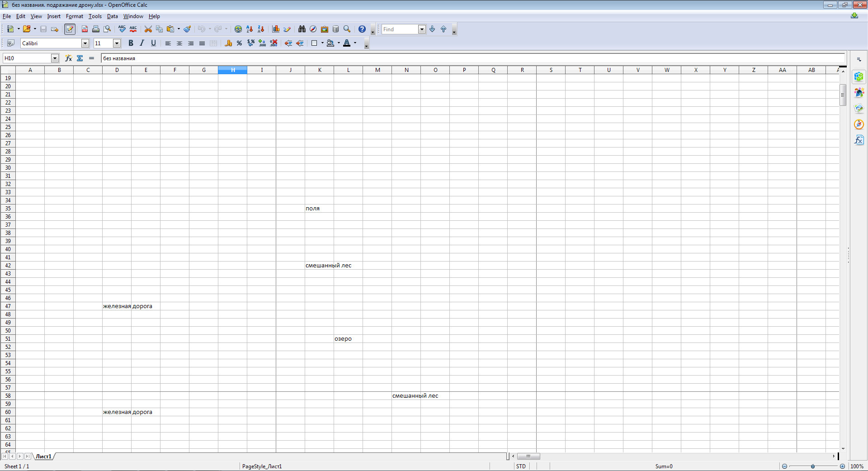Image resolution: width=868 pixels, height=471 pixels.
Task: Click the Zoom magnifier icon
Action: pyautogui.click(x=347, y=29)
